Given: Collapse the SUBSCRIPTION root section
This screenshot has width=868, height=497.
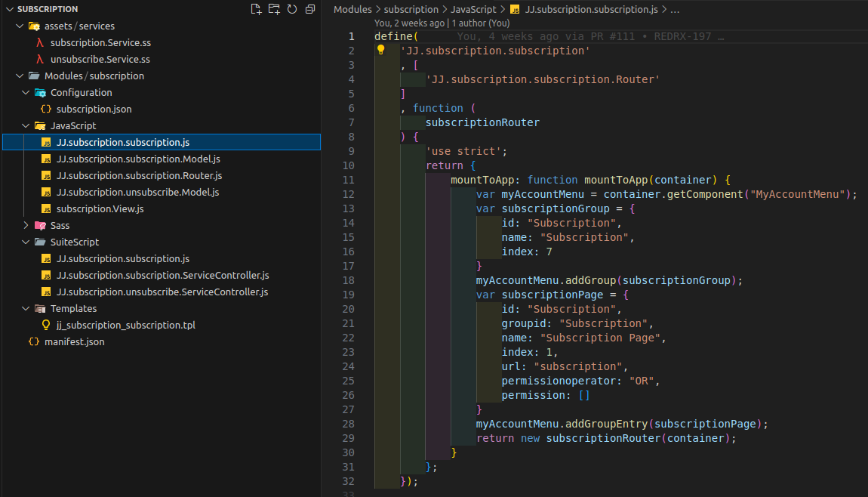Looking at the screenshot, I should (47, 9).
